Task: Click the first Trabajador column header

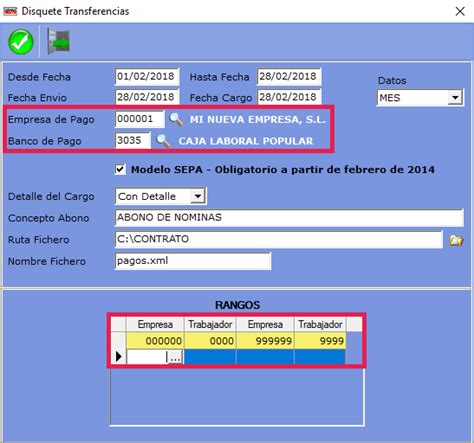Action: tap(210, 324)
